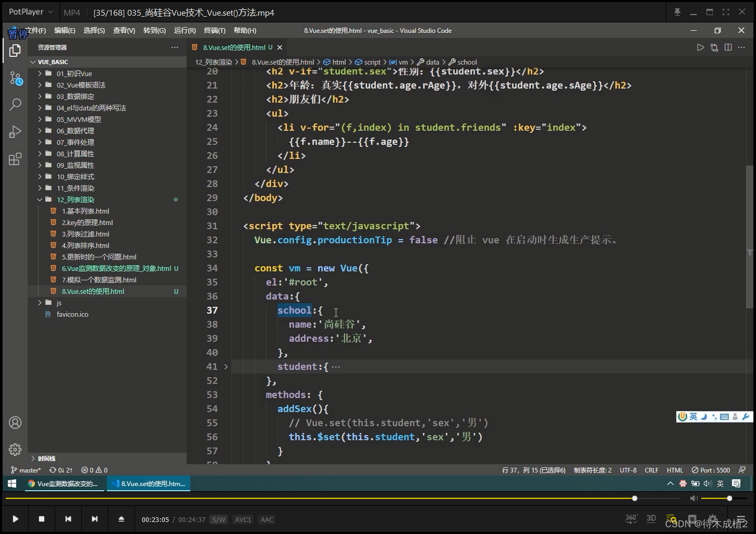The image size is (756, 534).
Task: Open the Windows notification center icon
Action: coord(736,483)
